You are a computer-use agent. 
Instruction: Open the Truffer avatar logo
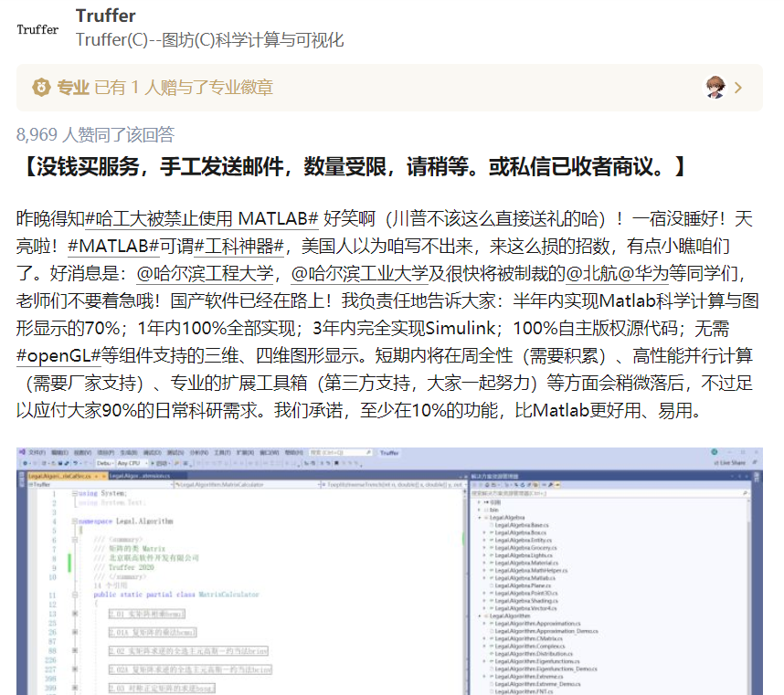[37, 29]
